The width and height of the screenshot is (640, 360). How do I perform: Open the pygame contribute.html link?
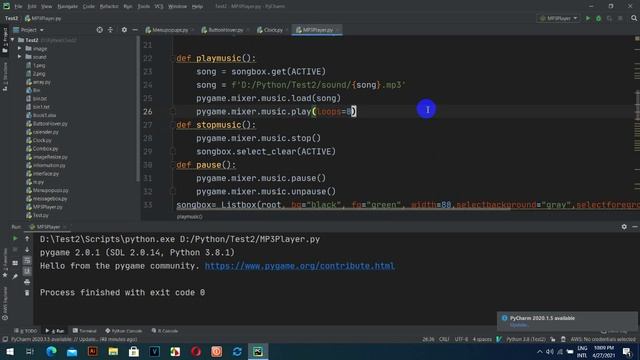click(300, 266)
